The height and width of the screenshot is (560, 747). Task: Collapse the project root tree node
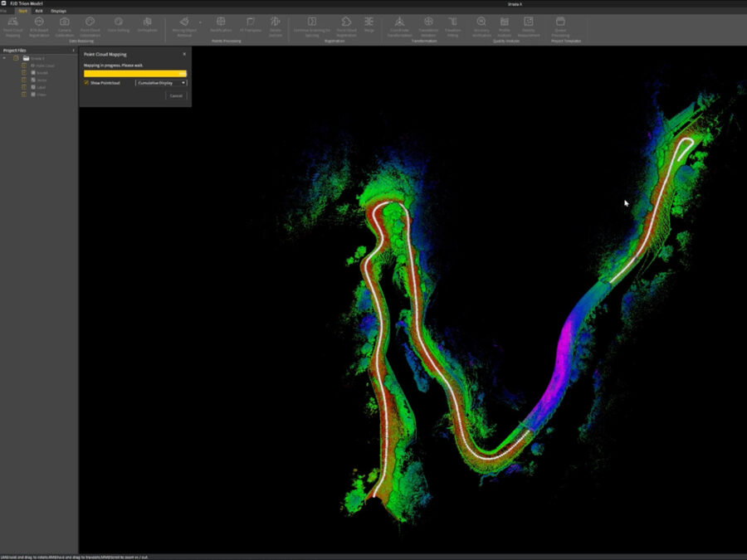click(5, 58)
